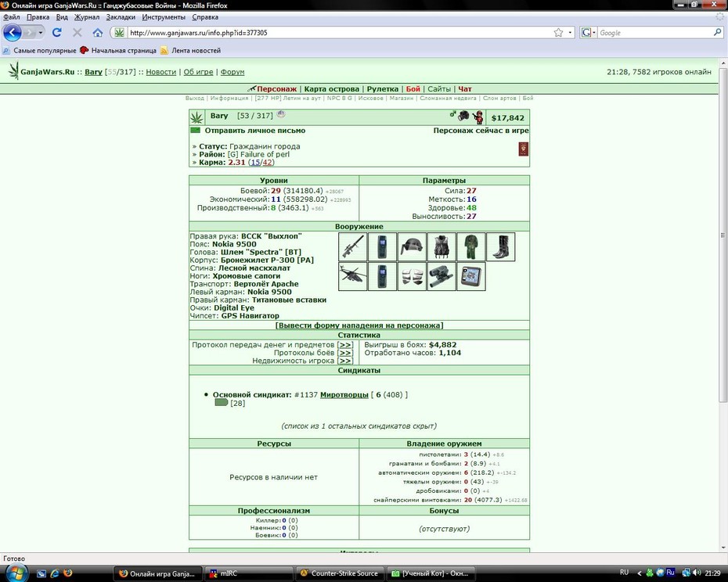Screen dimensions: 728x582
Task: Open the search engine selector dropdown
Action: [x=588, y=33]
